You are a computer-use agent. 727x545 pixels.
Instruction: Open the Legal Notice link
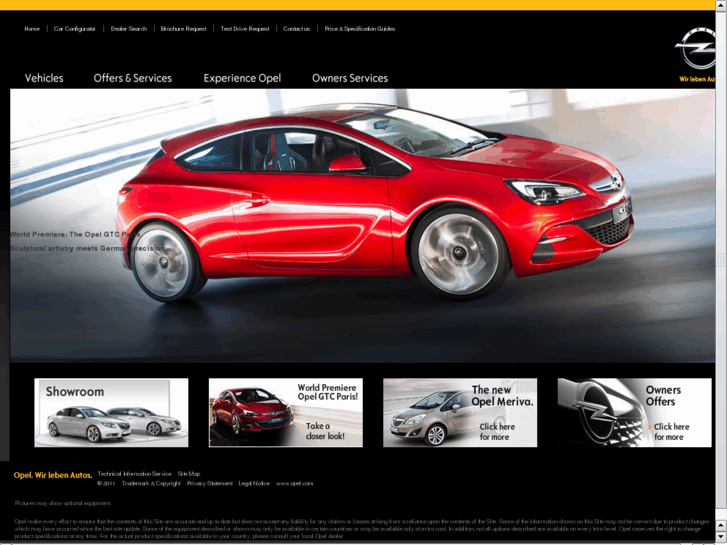pyautogui.click(x=254, y=483)
